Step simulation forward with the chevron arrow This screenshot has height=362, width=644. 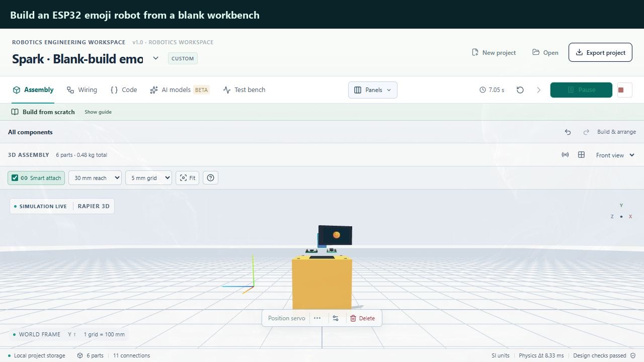(x=539, y=90)
